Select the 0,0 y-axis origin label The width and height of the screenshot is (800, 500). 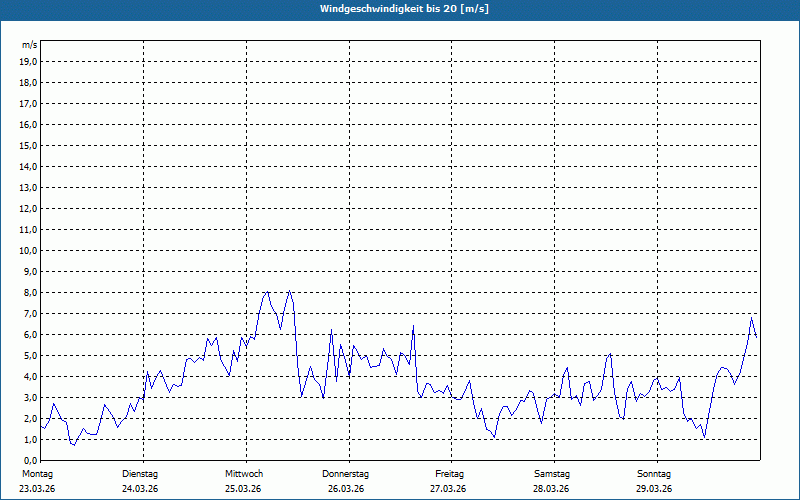tap(28, 460)
